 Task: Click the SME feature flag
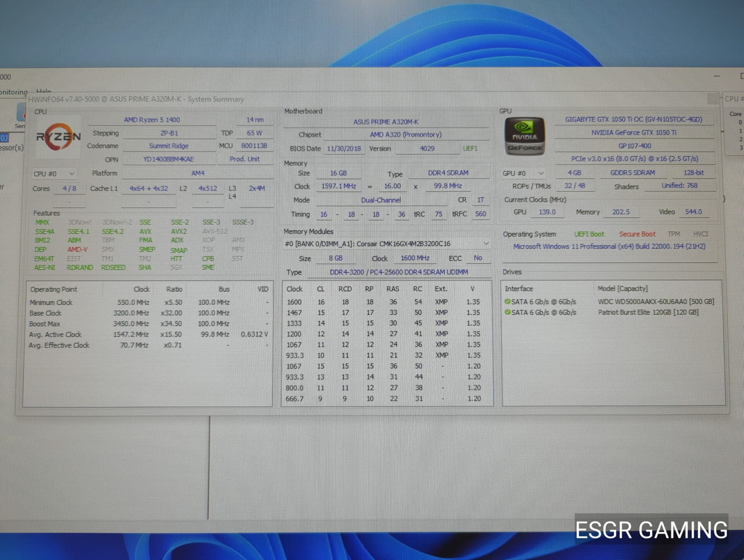point(208,268)
